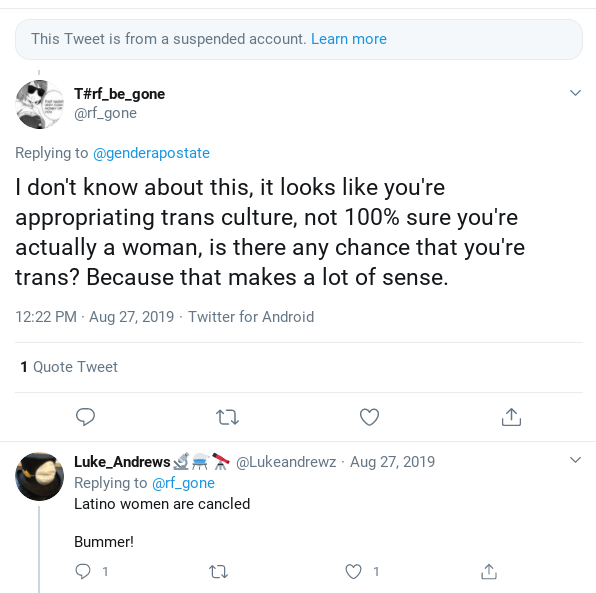Open the T#rf_be_gone display name
This screenshot has width=596, height=593.
[119, 94]
